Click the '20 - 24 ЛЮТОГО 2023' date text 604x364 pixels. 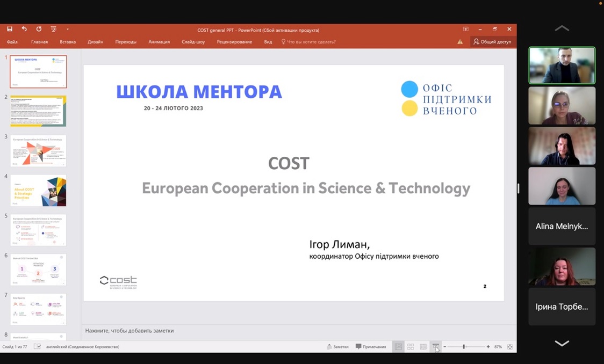(x=174, y=108)
